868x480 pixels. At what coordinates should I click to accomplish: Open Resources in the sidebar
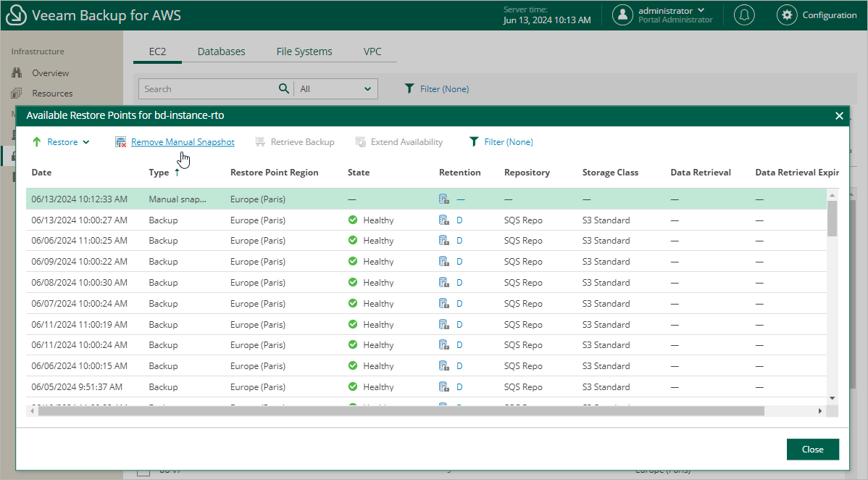point(52,94)
